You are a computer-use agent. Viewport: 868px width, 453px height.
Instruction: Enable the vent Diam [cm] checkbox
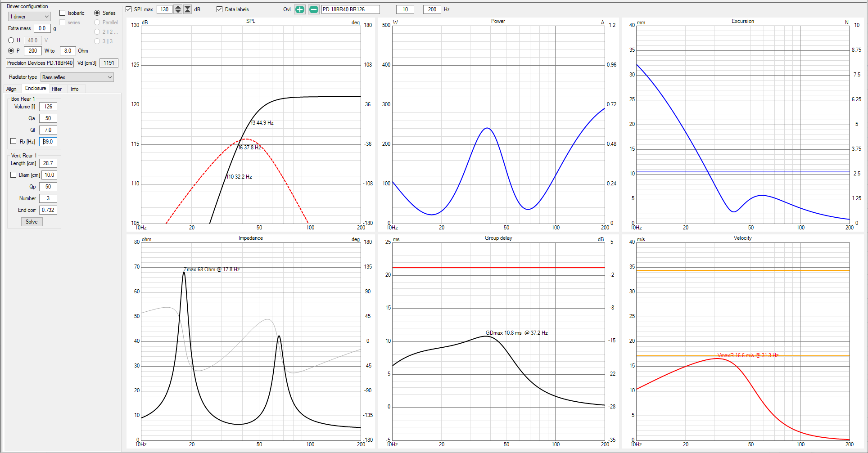click(x=14, y=175)
